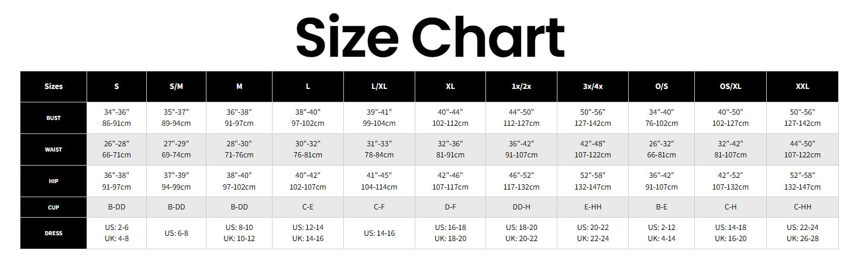Select the HIP row label
Viewport: 868px width, 275px height.
(x=54, y=181)
